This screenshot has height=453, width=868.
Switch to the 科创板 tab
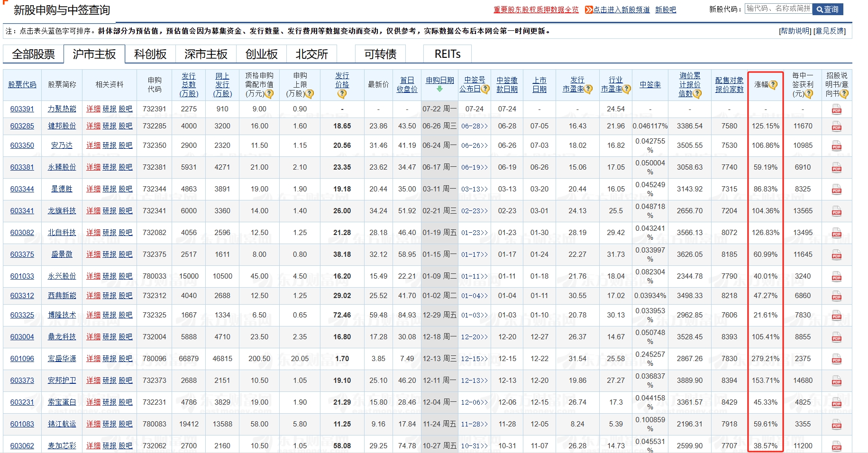150,54
